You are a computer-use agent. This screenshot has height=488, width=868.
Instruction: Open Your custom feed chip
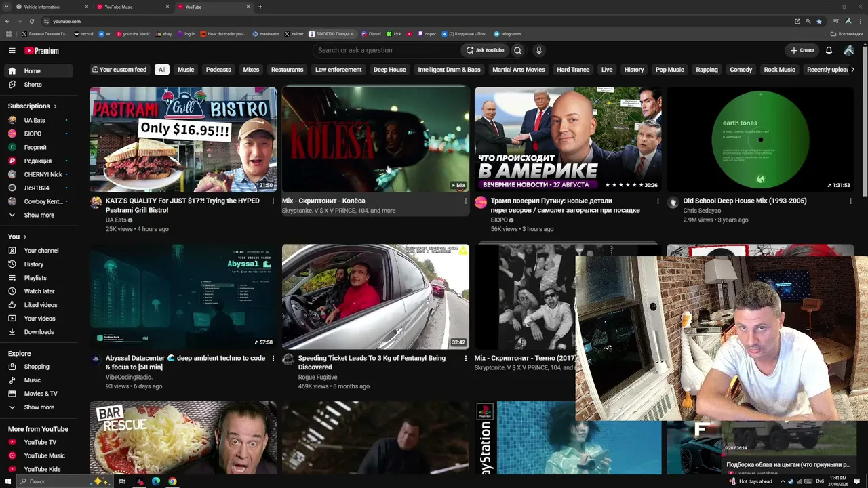click(x=119, y=70)
